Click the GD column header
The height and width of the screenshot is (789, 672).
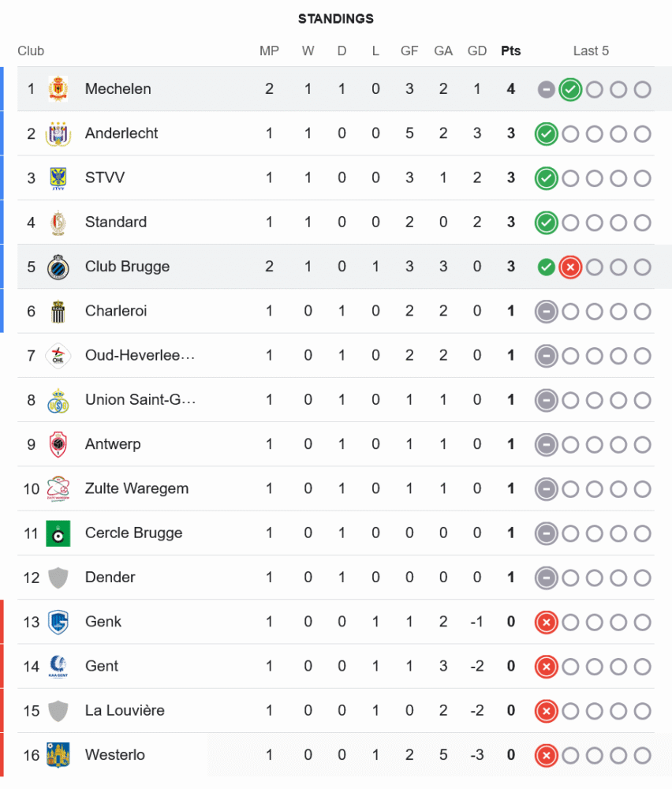[477, 51]
